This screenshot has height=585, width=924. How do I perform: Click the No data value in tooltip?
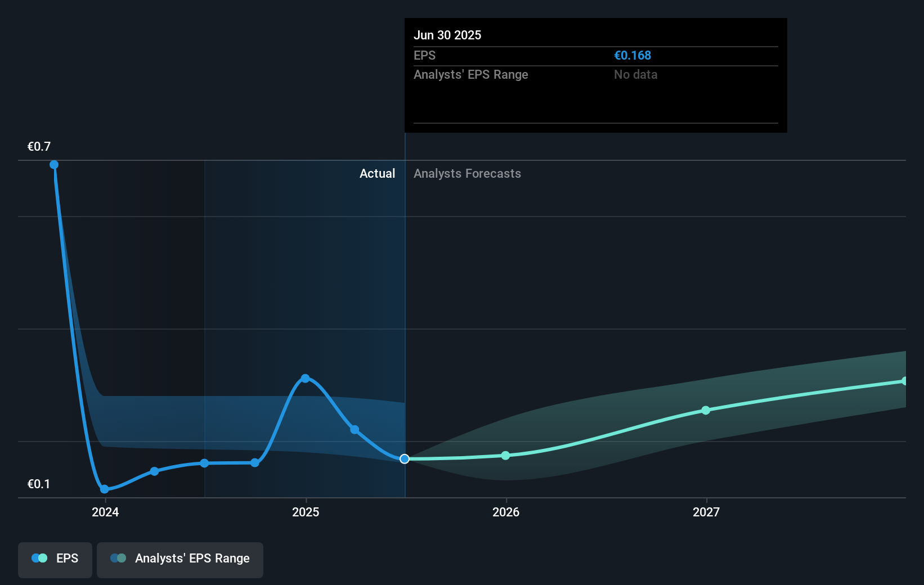point(636,75)
